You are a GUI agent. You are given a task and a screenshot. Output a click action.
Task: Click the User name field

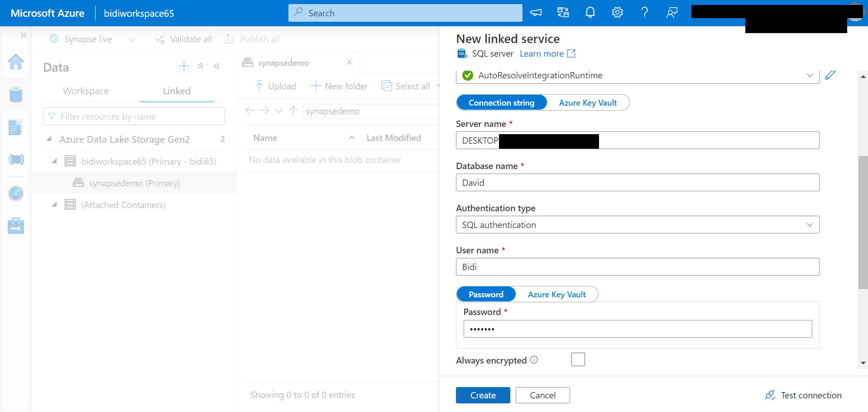(638, 267)
